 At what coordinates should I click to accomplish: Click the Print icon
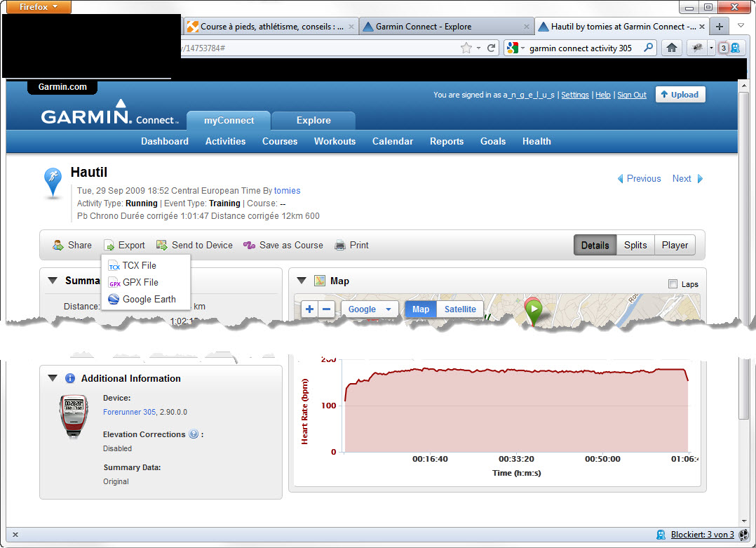point(340,246)
